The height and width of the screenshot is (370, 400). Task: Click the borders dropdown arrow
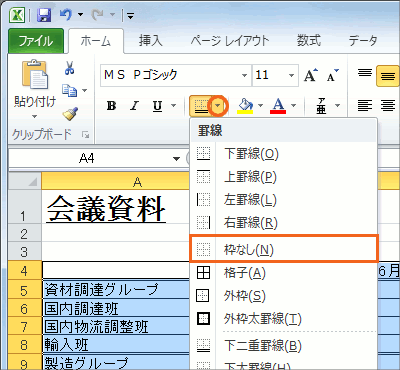(x=218, y=106)
